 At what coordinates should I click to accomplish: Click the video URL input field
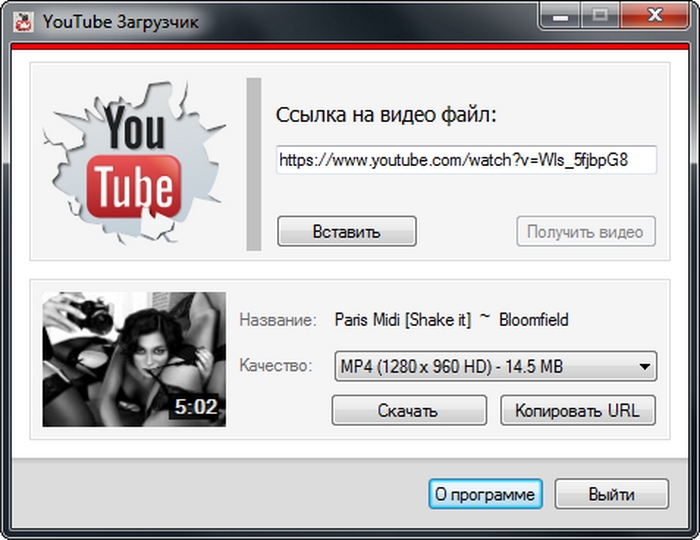[x=466, y=160]
